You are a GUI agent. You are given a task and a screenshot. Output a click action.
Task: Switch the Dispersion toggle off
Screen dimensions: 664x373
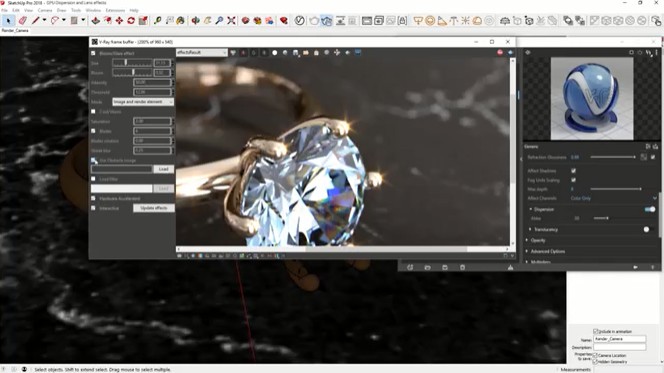(x=650, y=209)
